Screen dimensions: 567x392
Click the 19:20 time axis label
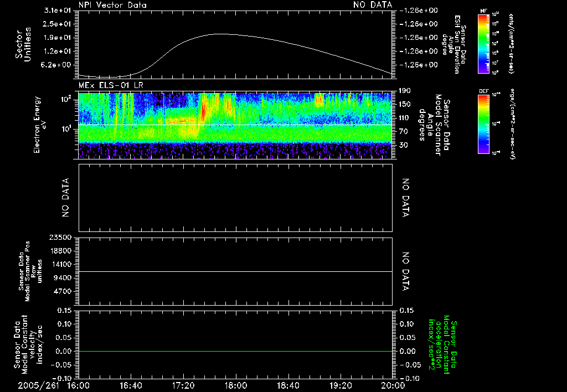[x=341, y=385]
